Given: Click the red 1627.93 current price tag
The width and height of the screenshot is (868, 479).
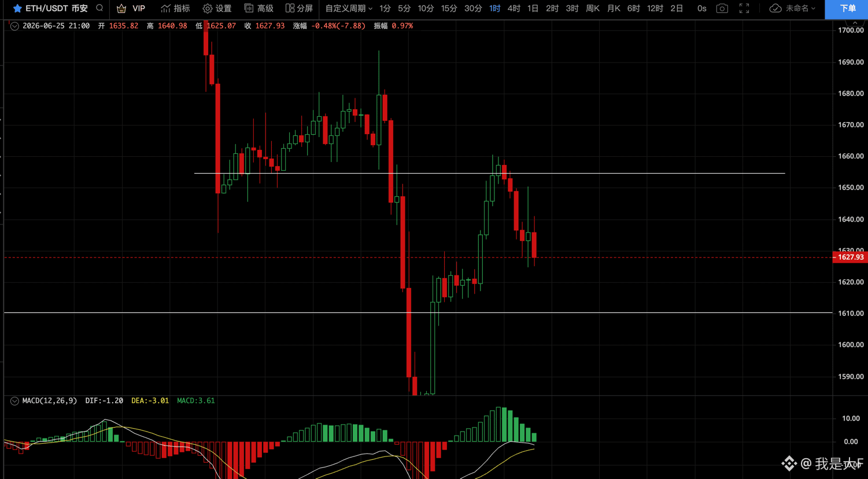Looking at the screenshot, I should (x=849, y=257).
